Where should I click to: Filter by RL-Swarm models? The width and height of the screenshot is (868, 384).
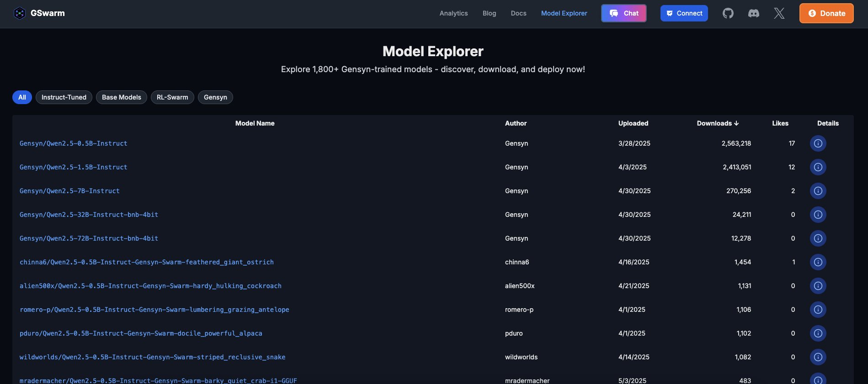172,97
